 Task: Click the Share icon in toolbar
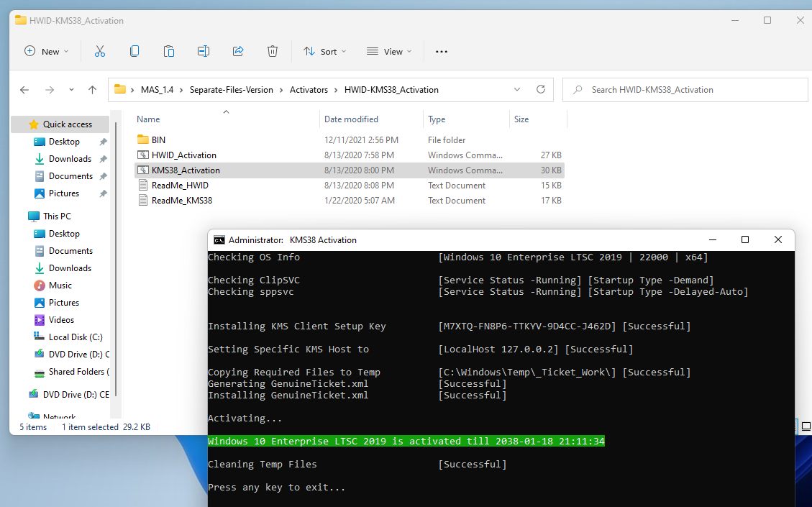pyautogui.click(x=238, y=51)
